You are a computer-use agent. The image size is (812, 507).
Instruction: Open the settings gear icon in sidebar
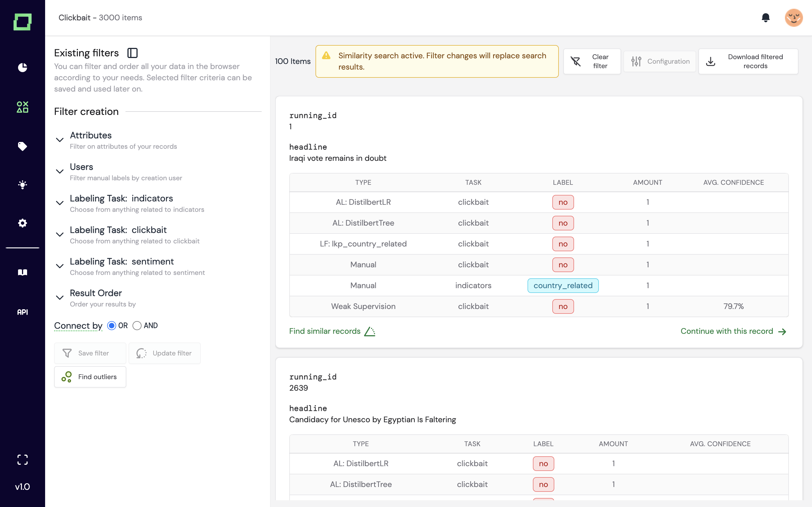tap(23, 223)
